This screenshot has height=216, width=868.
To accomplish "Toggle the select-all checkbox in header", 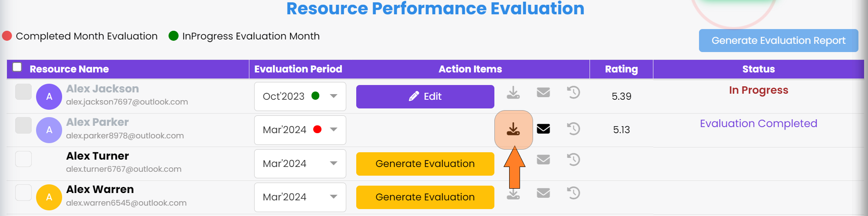I will [x=17, y=67].
